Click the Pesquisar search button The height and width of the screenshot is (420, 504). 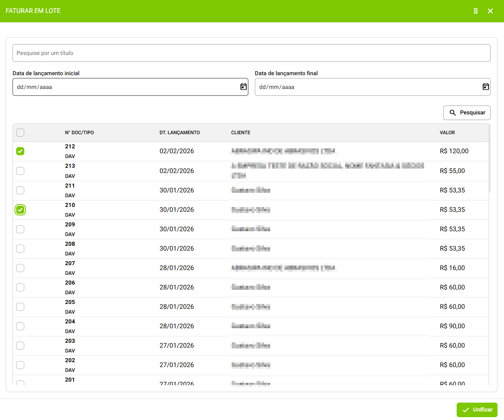[467, 113]
